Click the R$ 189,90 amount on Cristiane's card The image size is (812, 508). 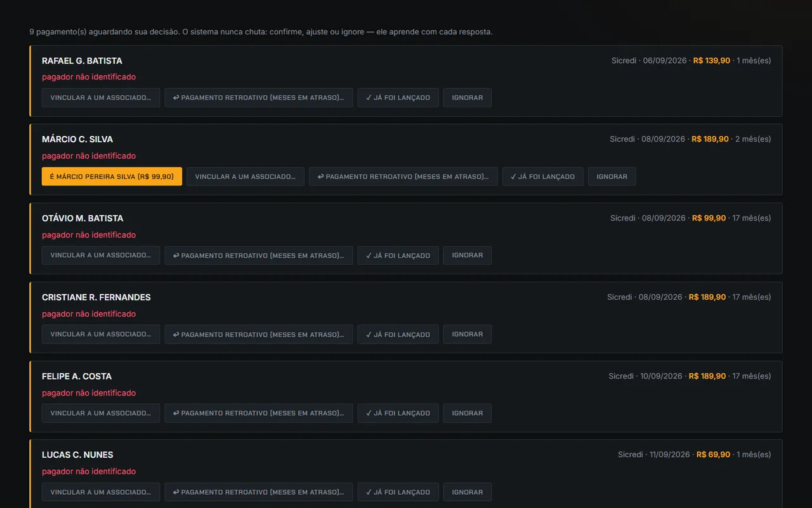[707, 297]
